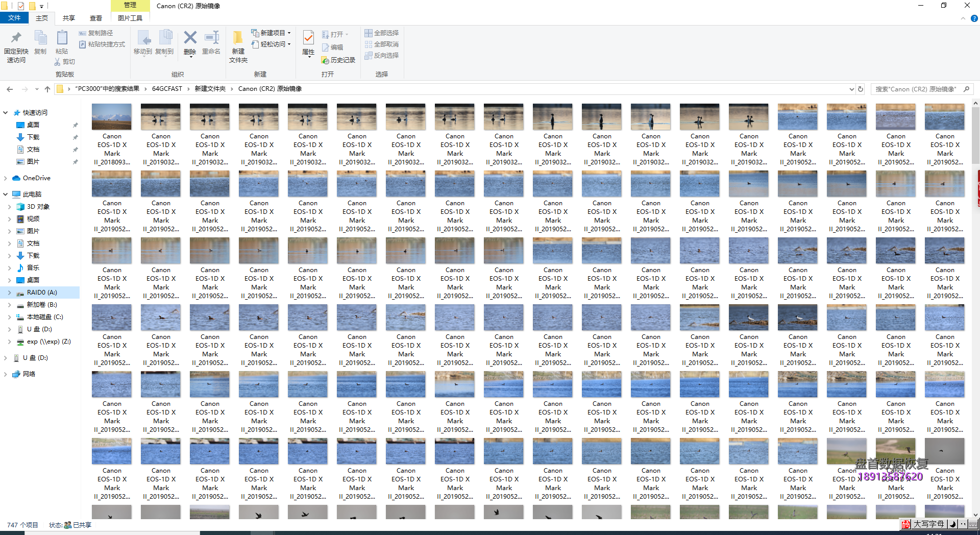Screen dimensions: 980x535
Task: Click the navigation Back arrow
Action: [10, 89]
